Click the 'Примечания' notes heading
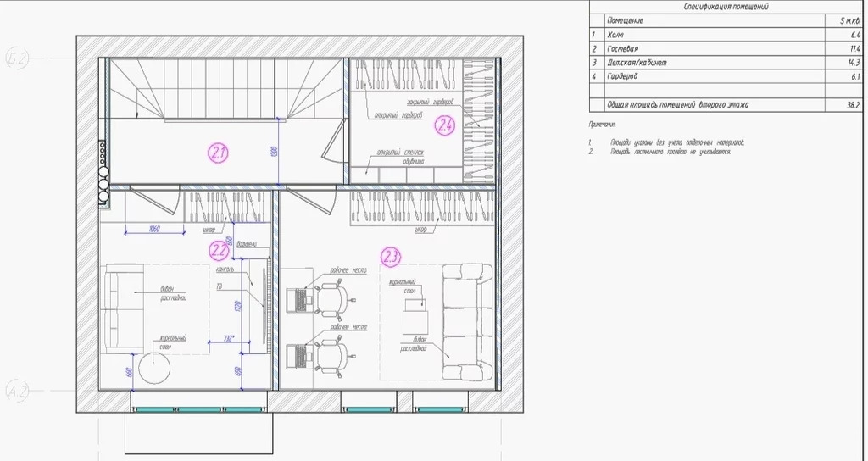This screenshot has width=868, height=461. coord(605,124)
